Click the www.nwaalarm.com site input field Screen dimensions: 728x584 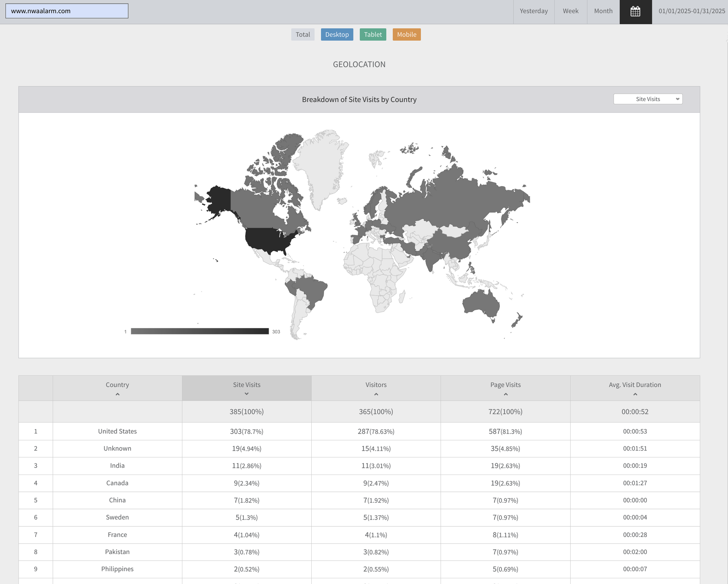coord(67,11)
